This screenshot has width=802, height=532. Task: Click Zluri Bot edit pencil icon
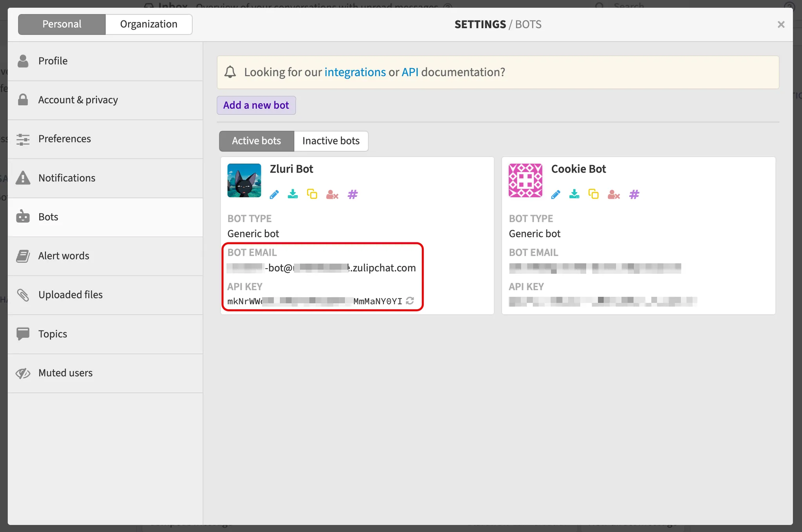pyautogui.click(x=274, y=195)
